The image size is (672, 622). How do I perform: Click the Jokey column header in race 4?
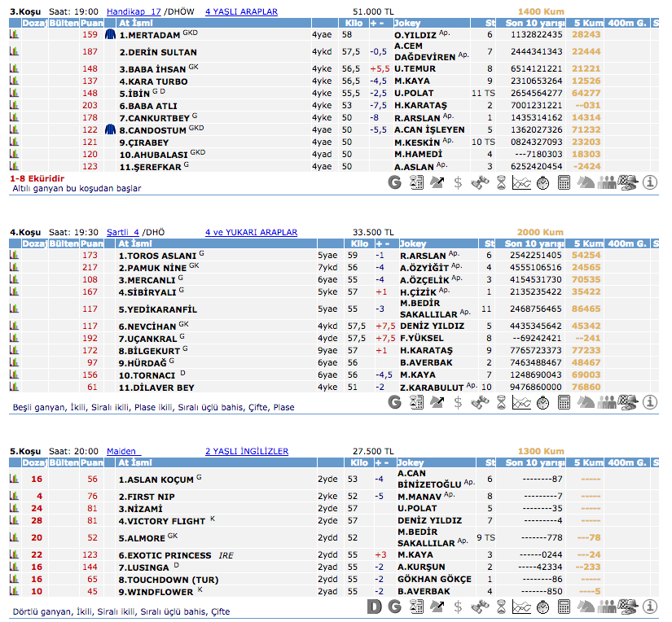point(413,243)
